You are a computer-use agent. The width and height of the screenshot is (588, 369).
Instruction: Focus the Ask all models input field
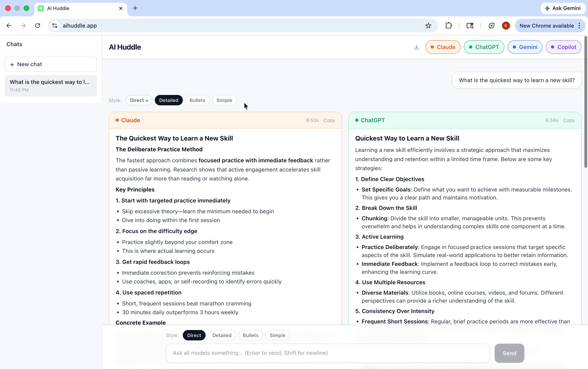click(x=328, y=353)
